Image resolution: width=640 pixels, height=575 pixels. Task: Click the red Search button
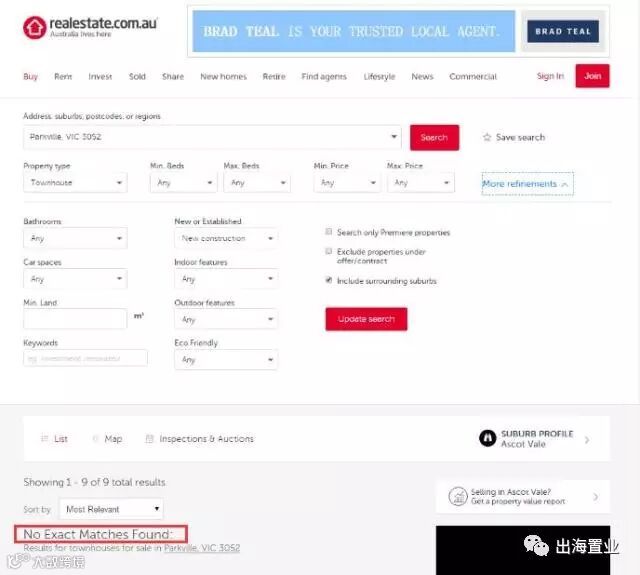[x=434, y=138]
